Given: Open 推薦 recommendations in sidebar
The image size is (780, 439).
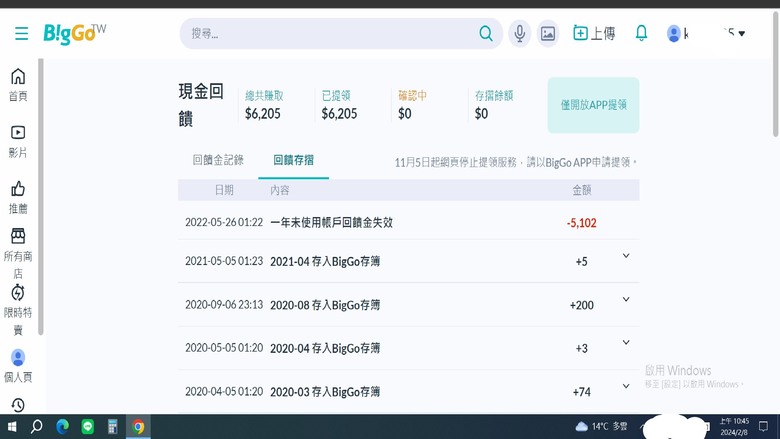Looking at the screenshot, I should point(18,198).
